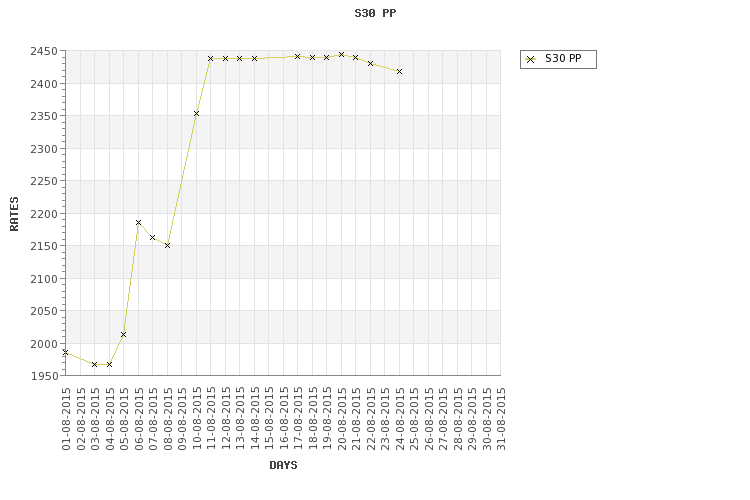
Task: Select the data point at 22-08-2015
Action: (370, 63)
